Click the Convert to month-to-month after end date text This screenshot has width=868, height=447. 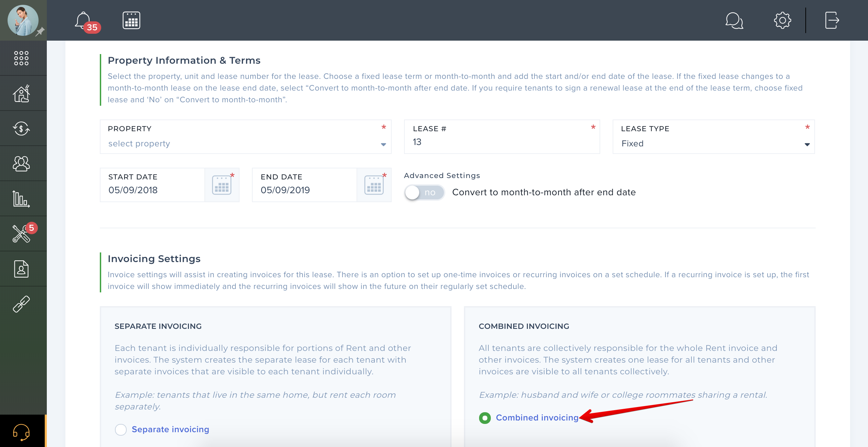point(544,192)
